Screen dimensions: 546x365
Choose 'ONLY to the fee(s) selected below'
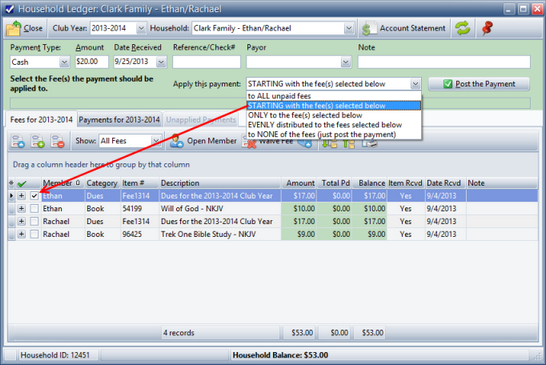point(334,115)
